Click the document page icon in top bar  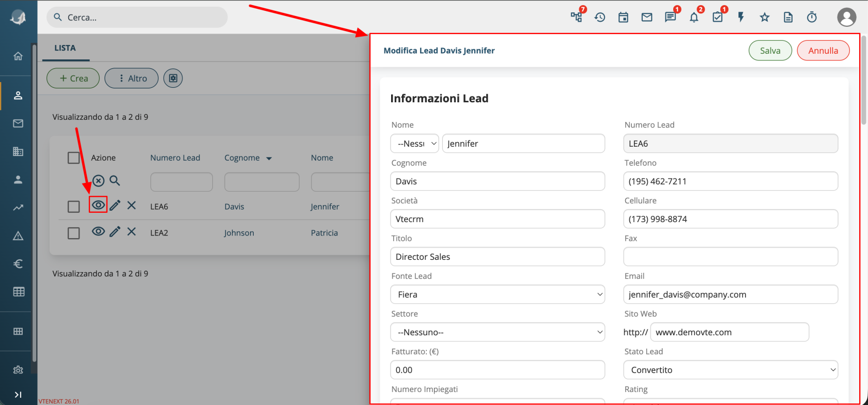(x=788, y=17)
